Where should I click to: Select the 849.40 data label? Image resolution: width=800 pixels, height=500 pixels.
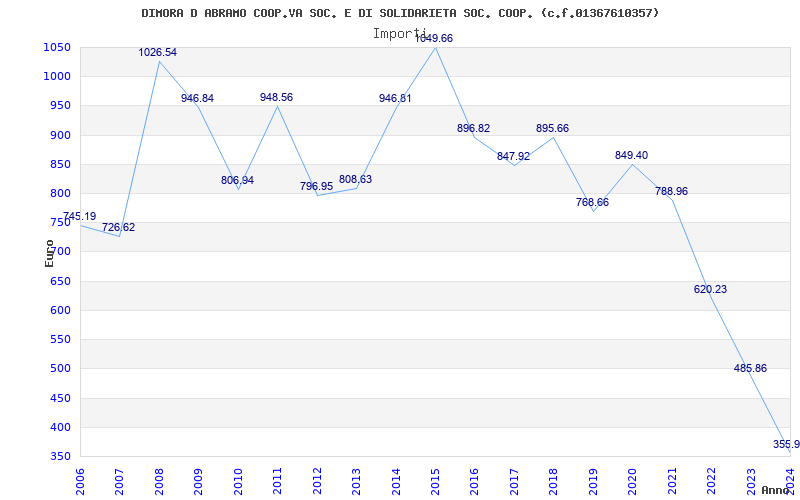632,156
